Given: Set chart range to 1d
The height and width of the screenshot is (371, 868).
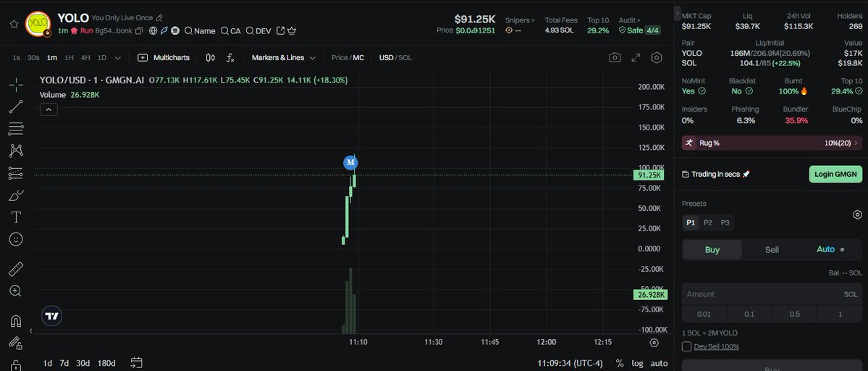Looking at the screenshot, I should click(48, 363).
